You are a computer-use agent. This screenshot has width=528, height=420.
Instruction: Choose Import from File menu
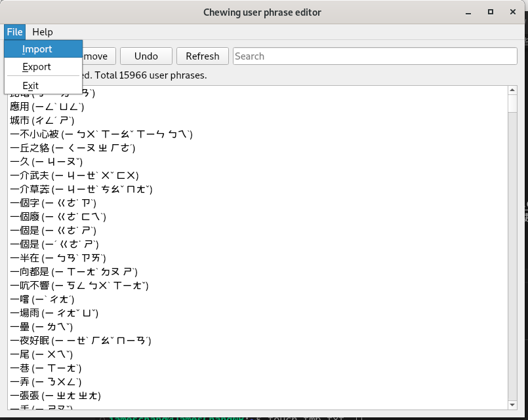click(43, 49)
